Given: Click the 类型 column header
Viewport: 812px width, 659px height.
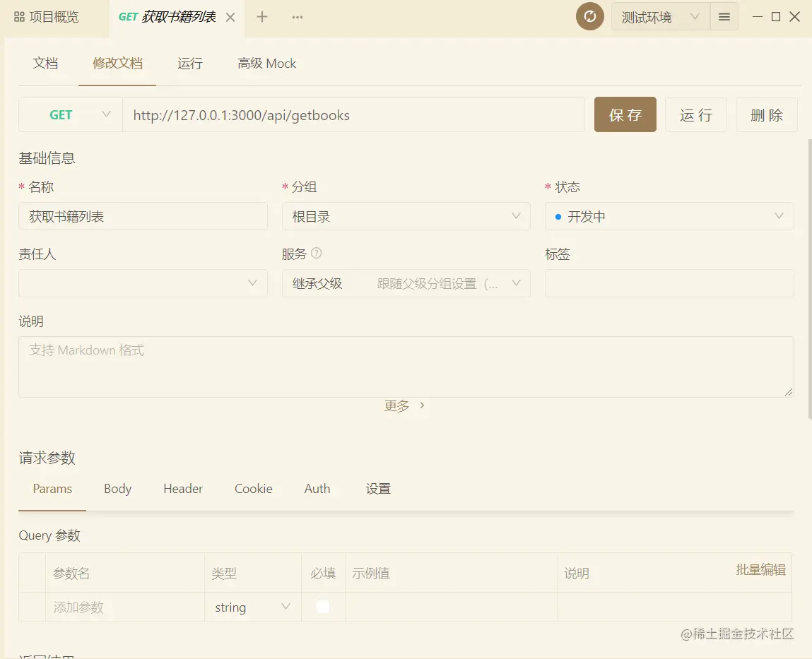Looking at the screenshot, I should (x=224, y=573).
